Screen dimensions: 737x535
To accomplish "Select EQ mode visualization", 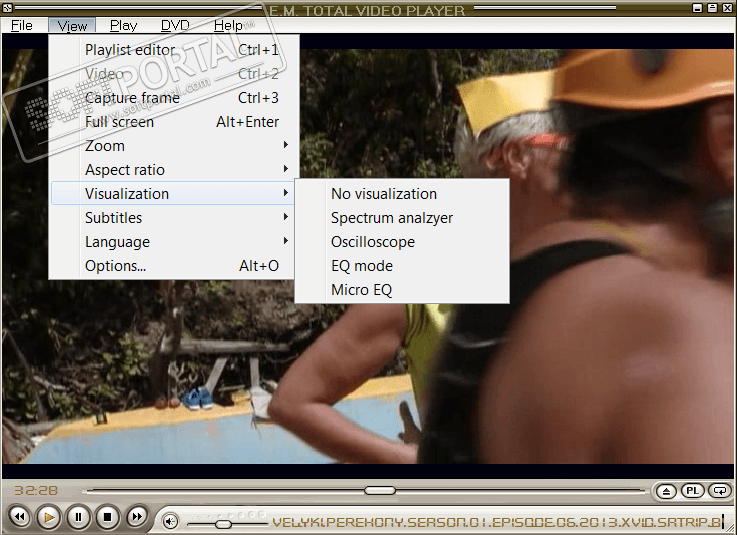I will click(402, 266).
